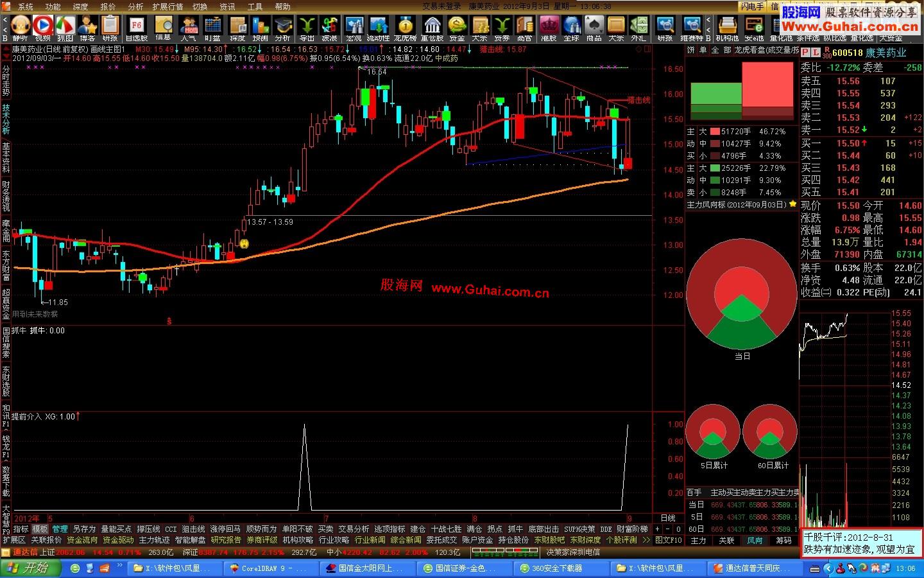Switch to the 360安全下载器 taskbar window
924x578 pixels.
pos(562,568)
